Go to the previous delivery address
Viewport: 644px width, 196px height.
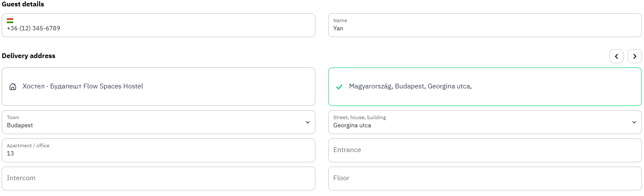616,56
